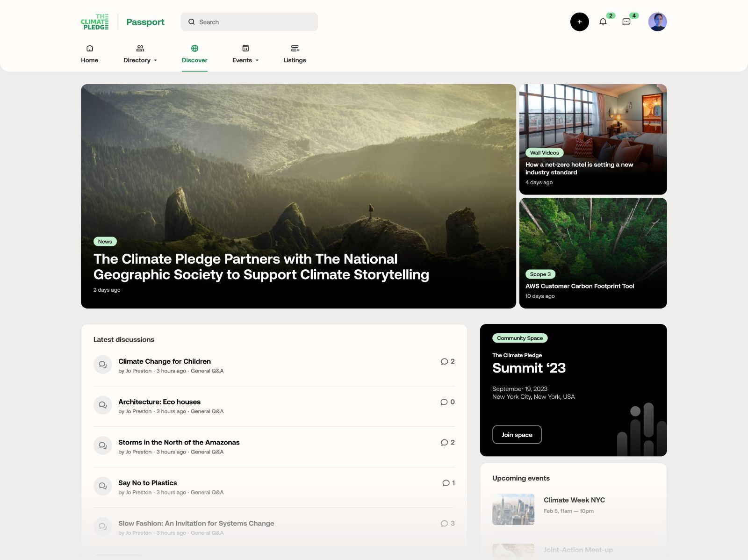
Task: Click 'New York City, New York, USA' text
Action: pyautogui.click(x=533, y=397)
